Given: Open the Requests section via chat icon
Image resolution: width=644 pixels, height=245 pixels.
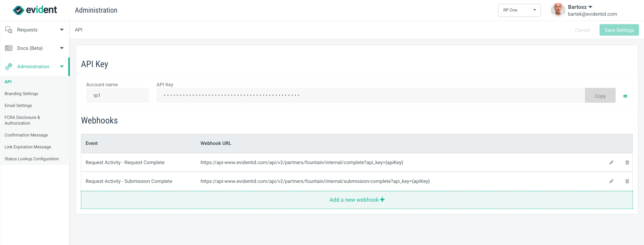Looking at the screenshot, I should 8,30.
